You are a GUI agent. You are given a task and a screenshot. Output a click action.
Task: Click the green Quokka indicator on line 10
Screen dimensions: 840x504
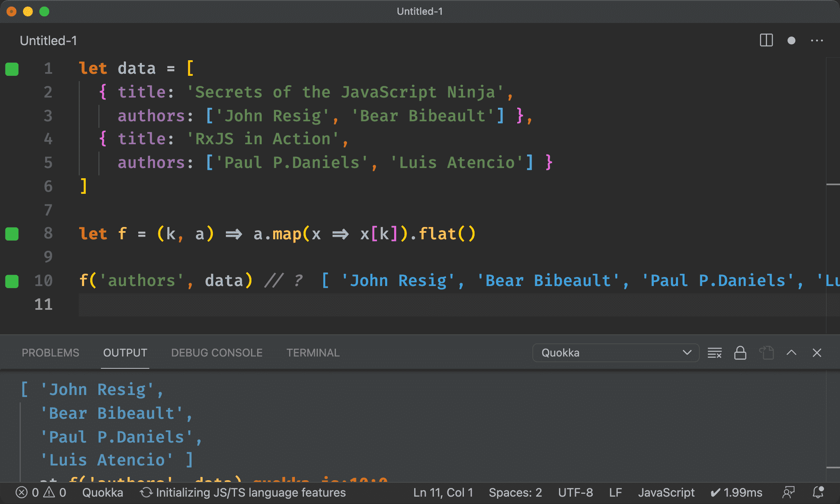12,281
